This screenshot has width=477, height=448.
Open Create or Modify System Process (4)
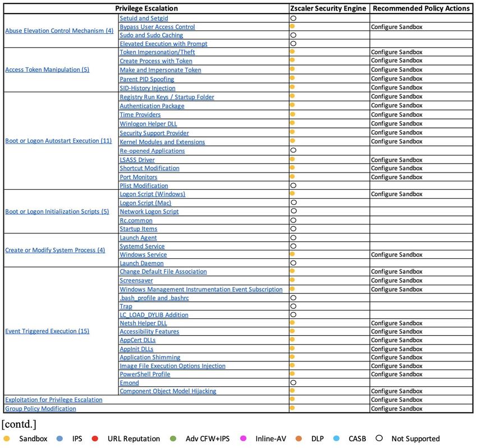(55, 250)
